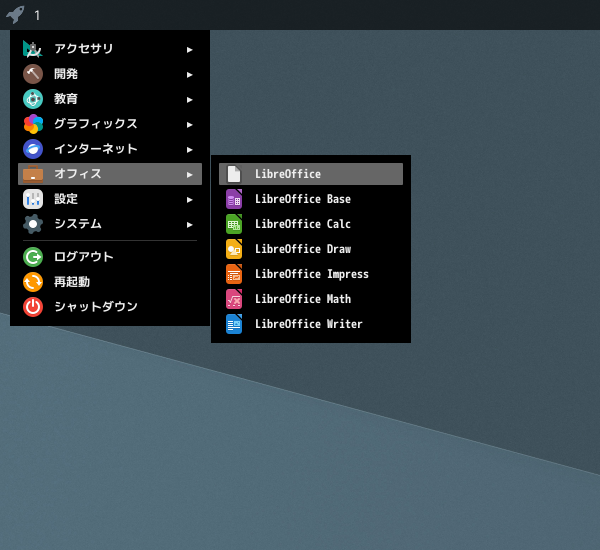600x550 pixels.
Task: Launch LibreOffice Base from the submenu
Action: (x=311, y=199)
